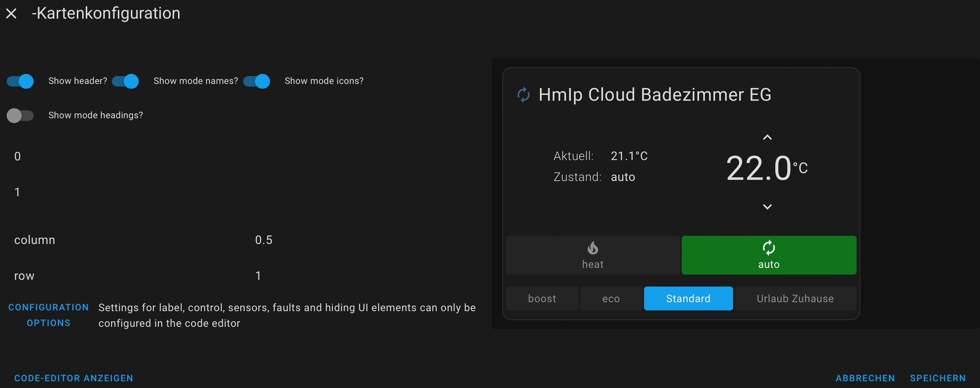Select the eco preset
The width and height of the screenshot is (980, 388).
pos(610,298)
